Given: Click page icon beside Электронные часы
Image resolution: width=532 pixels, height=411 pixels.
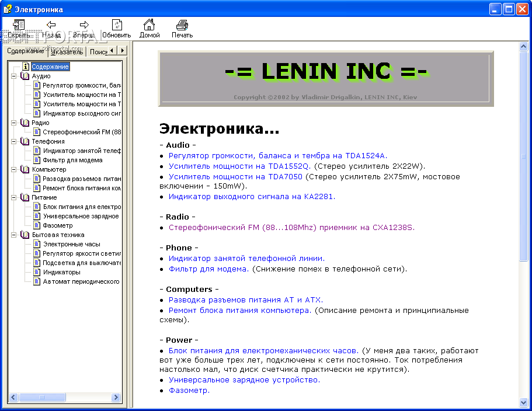Looking at the screenshot, I should [37, 244].
